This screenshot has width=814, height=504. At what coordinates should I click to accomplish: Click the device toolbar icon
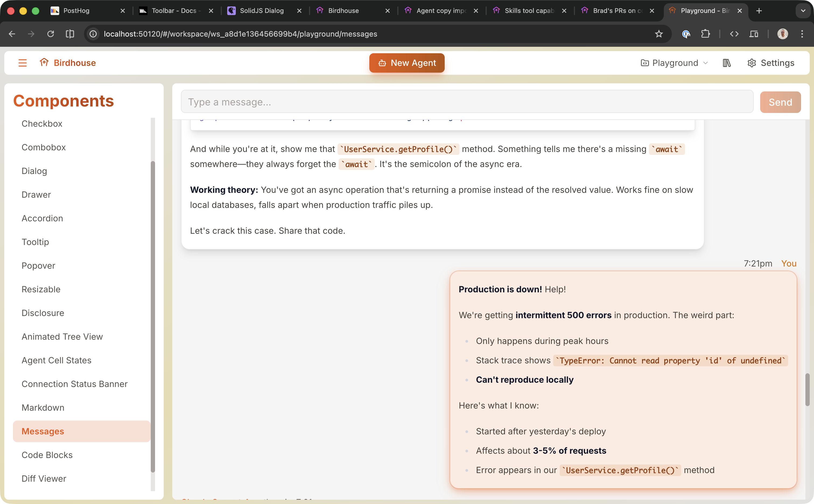point(754,34)
